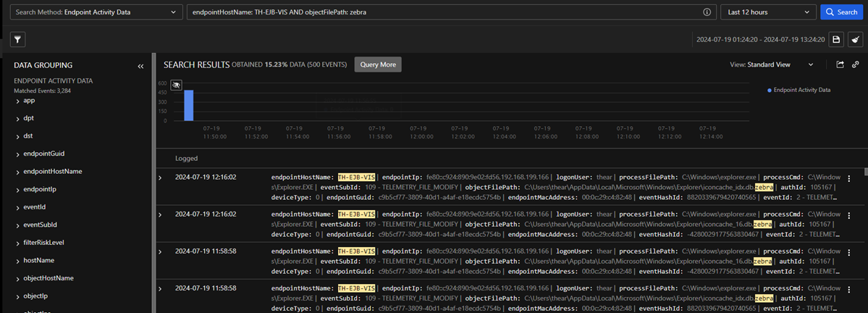Toggle Endpoint Activity Data legend series
The image size is (868, 313).
pos(798,90)
